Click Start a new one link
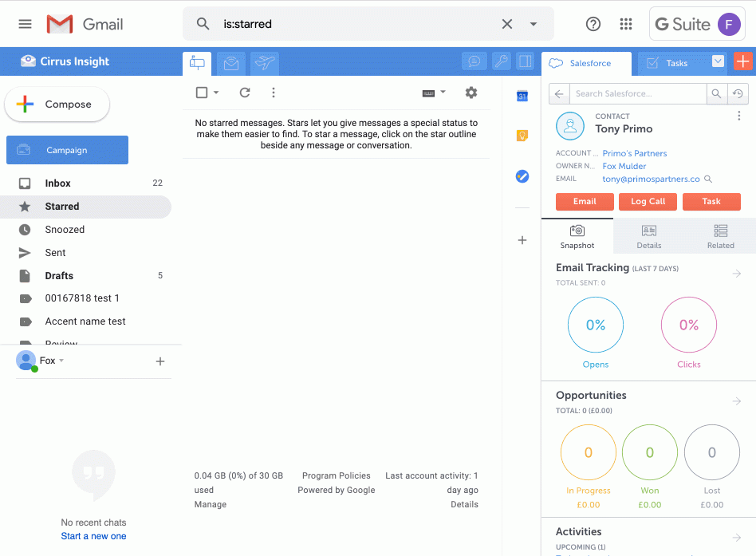This screenshot has height=556, width=756. point(93,536)
